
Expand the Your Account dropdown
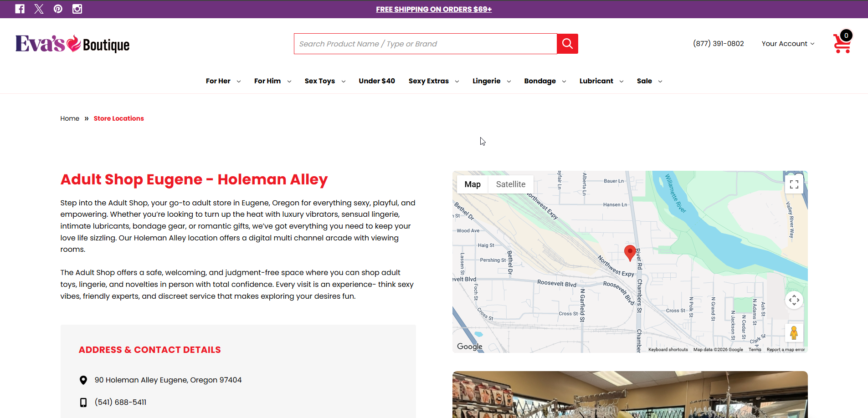pos(788,44)
